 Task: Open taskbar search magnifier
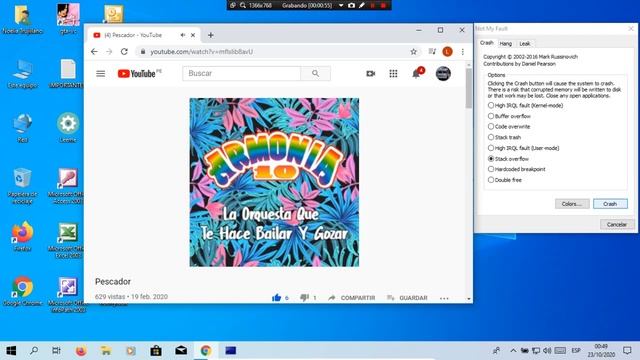pyautogui.click(x=34, y=351)
